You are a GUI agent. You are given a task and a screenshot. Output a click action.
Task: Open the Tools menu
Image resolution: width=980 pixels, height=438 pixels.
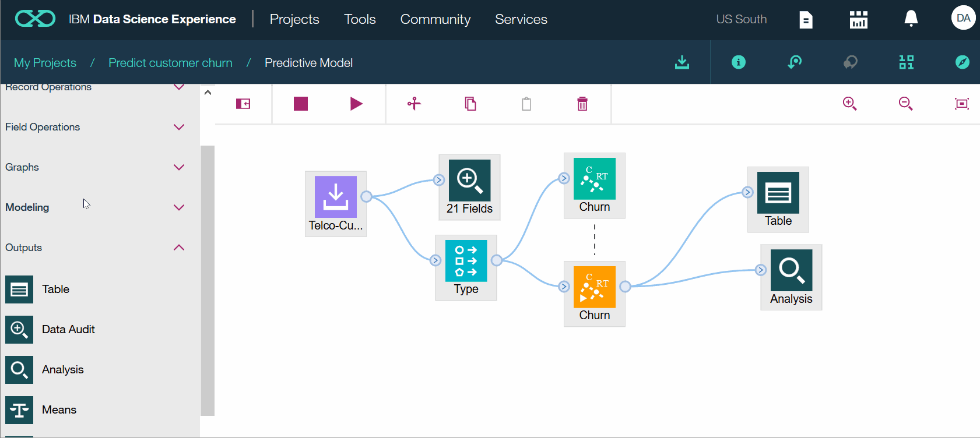tap(360, 19)
